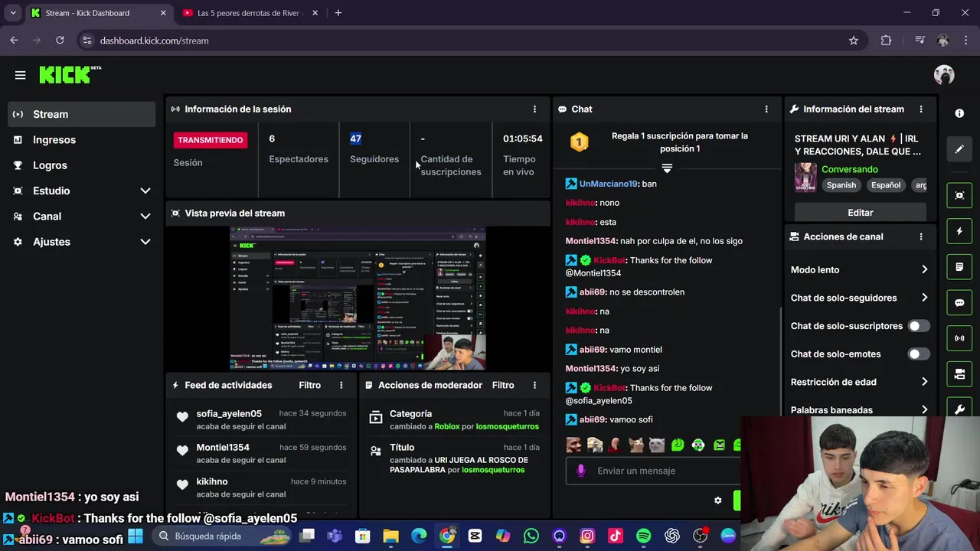Click the Editar button in stream info
The width and height of the screenshot is (980, 551).
[860, 213]
